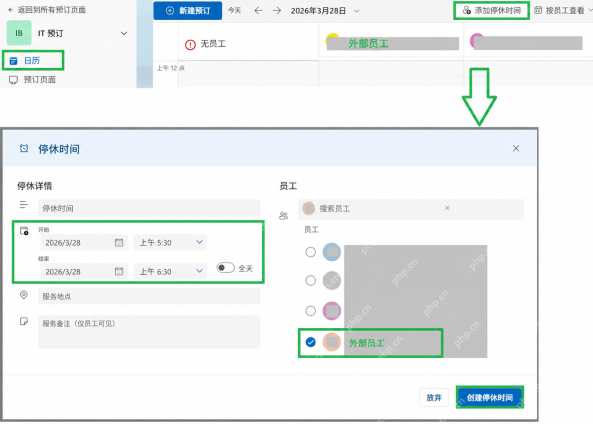Click 添加停休时间 in the toolbar
Viewport: 593px width, 424px height.
click(491, 11)
